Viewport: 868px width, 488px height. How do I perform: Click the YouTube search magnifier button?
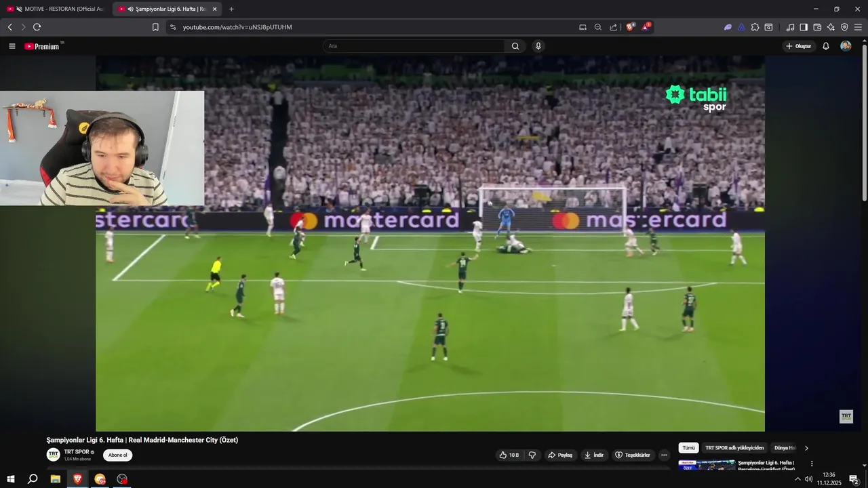coord(515,46)
